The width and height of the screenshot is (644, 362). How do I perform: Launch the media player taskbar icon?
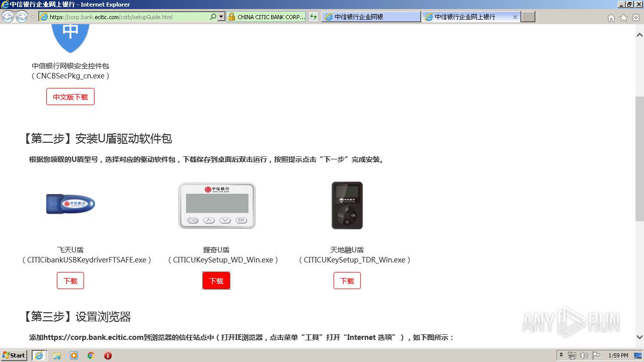[74, 355]
